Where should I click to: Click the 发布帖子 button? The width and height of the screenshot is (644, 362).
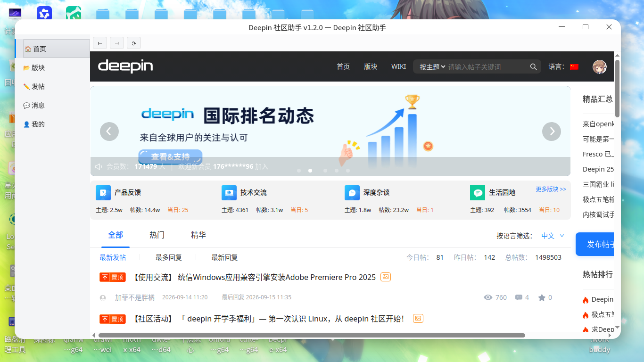point(595,244)
